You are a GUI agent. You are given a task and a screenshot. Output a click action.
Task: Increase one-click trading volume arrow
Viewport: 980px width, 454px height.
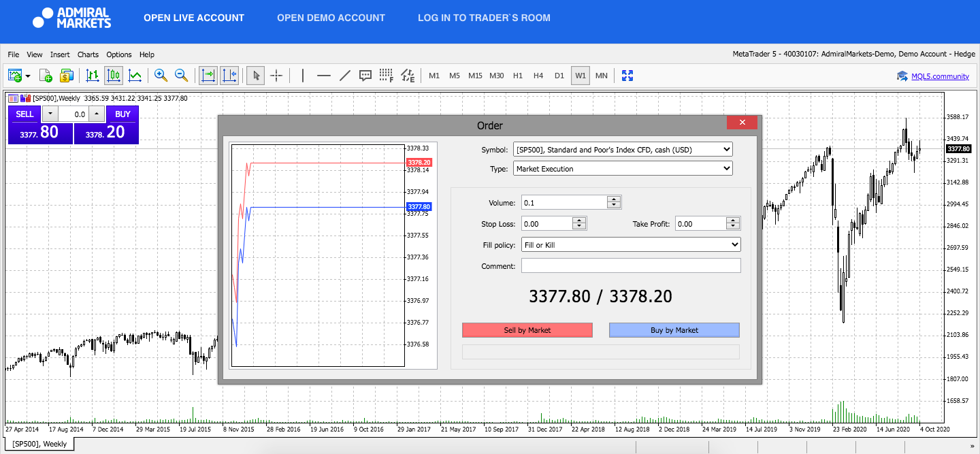click(97, 114)
